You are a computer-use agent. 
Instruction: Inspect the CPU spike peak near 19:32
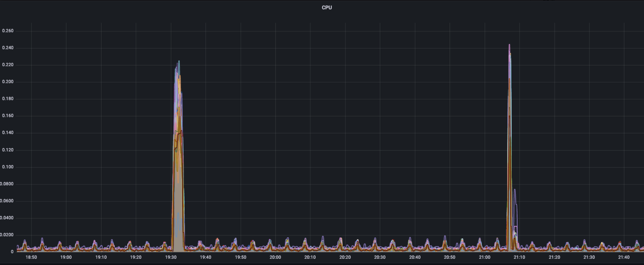pyautogui.click(x=179, y=62)
